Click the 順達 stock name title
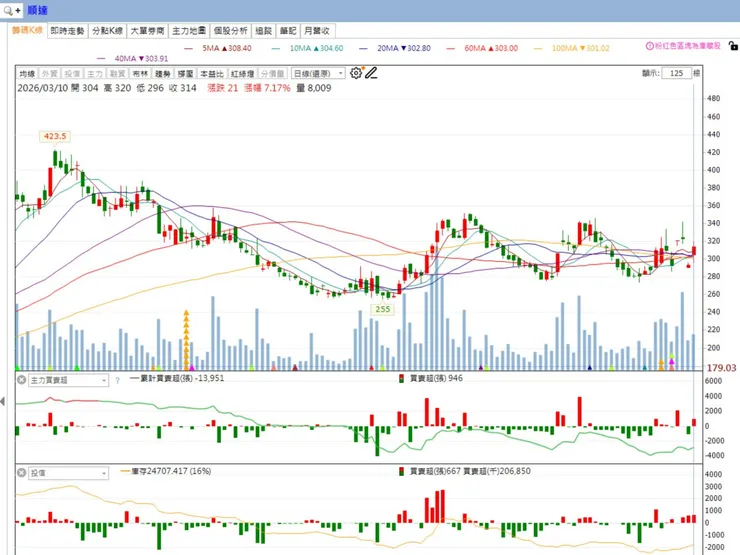The height and width of the screenshot is (555, 740). pos(37,10)
